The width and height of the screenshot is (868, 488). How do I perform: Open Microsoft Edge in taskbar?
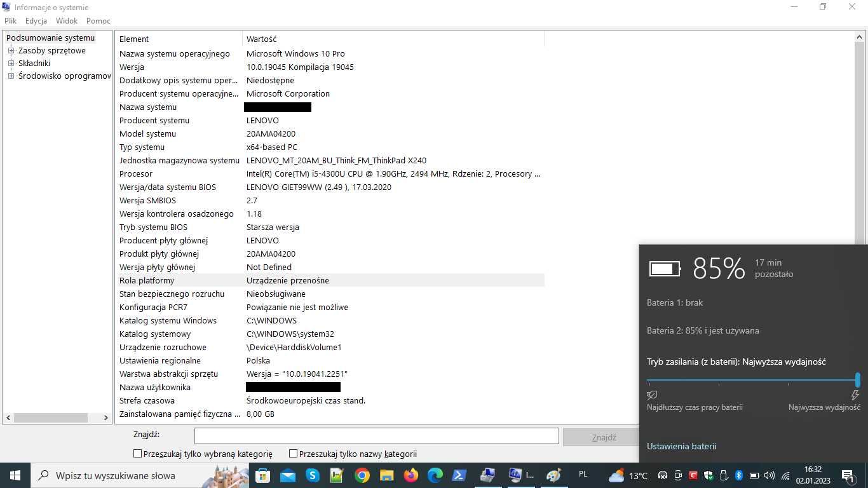coord(435,475)
